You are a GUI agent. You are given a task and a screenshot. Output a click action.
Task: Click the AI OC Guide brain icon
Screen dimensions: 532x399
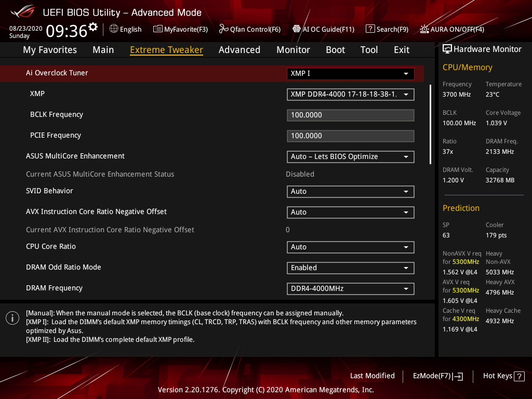pos(297,29)
